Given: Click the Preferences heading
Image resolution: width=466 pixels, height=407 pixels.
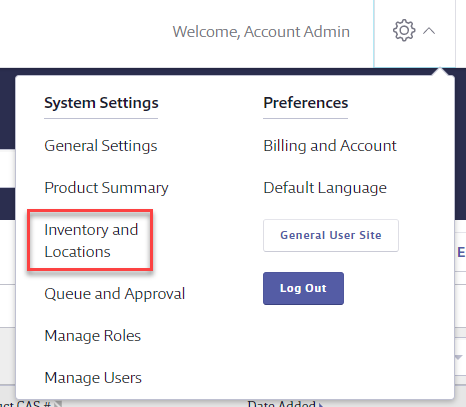Looking at the screenshot, I should click(306, 103).
